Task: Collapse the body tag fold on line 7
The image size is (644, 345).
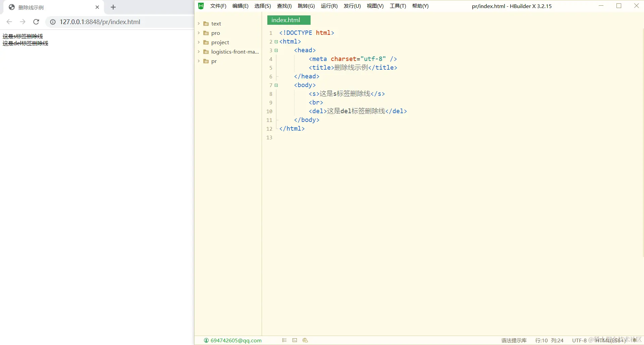Action: pos(276,85)
